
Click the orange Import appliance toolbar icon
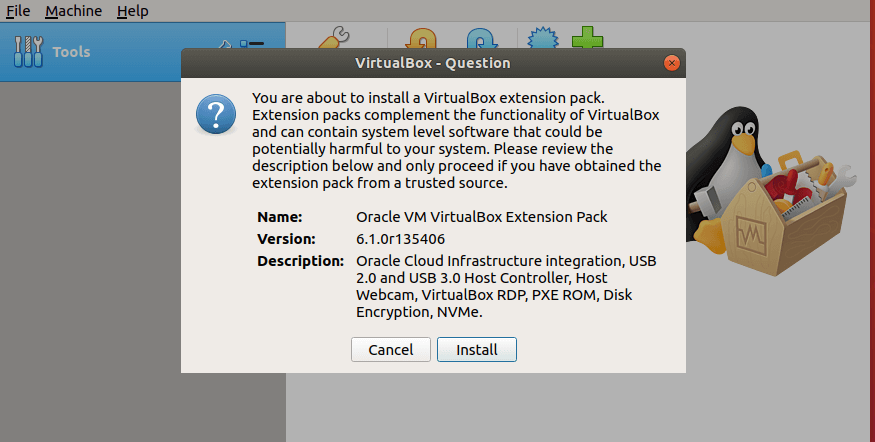[x=421, y=38]
